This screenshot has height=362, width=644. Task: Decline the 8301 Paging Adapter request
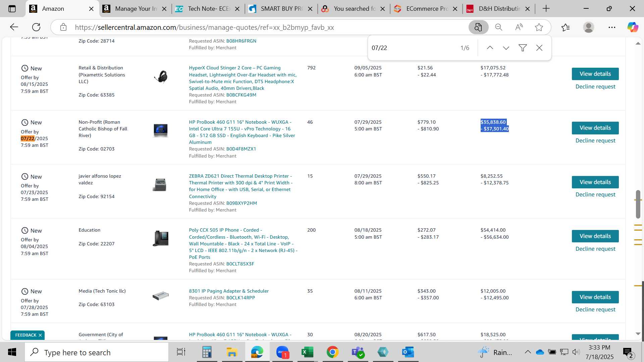(595, 309)
